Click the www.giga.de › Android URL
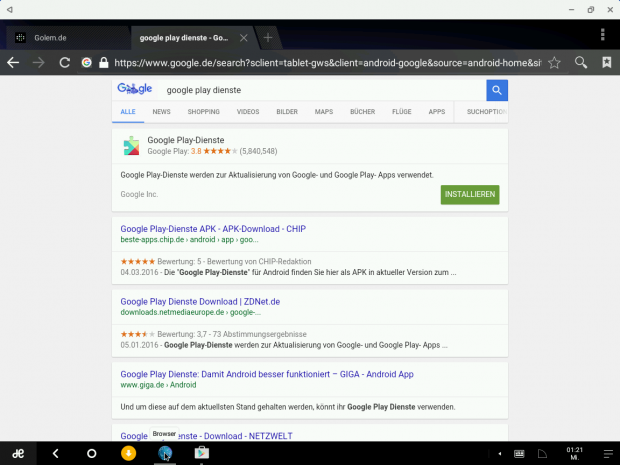This screenshot has height=465, width=620. click(x=158, y=385)
